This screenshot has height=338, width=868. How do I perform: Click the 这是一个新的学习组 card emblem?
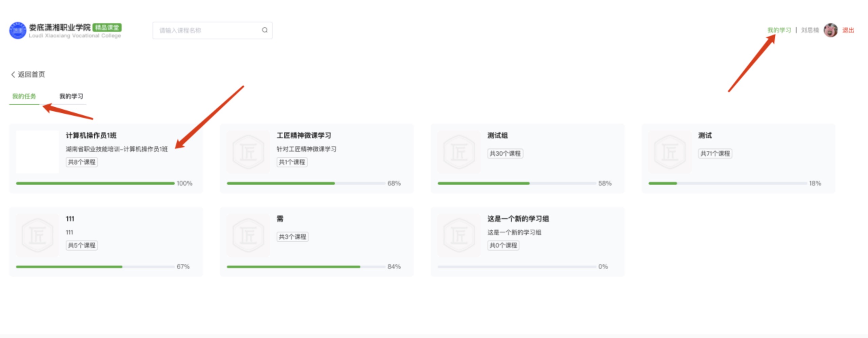[459, 235]
